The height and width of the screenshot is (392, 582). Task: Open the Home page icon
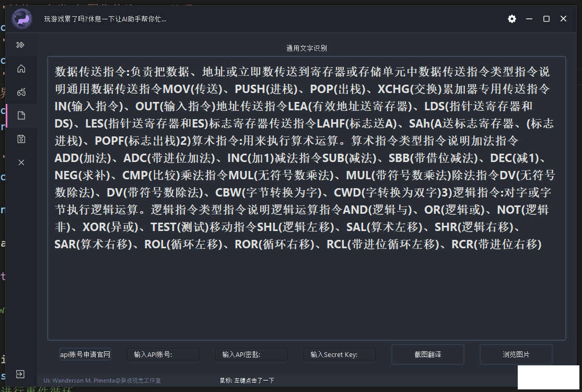(x=21, y=68)
